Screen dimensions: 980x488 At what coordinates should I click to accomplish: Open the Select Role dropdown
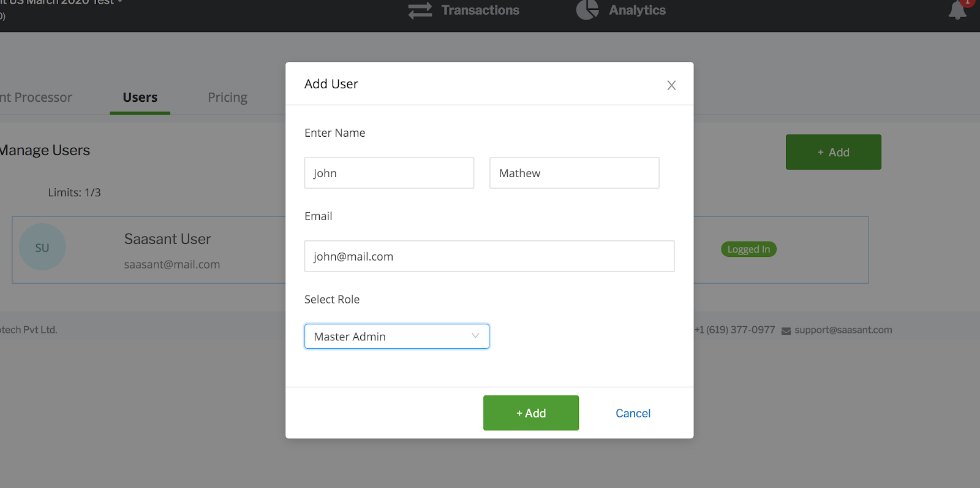(x=397, y=337)
